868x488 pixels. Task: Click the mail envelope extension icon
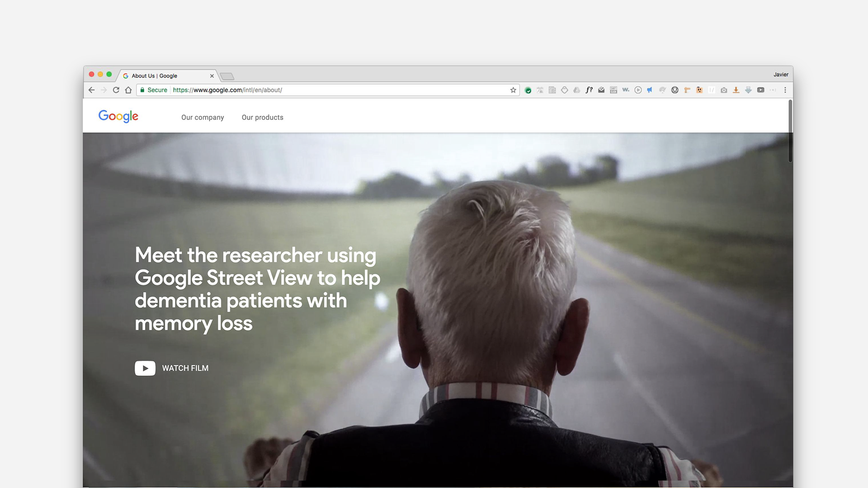pyautogui.click(x=601, y=90)
